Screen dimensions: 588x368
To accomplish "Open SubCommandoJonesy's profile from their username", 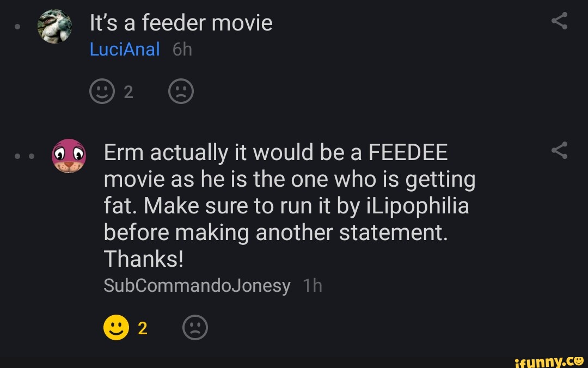I will (197, 285).
